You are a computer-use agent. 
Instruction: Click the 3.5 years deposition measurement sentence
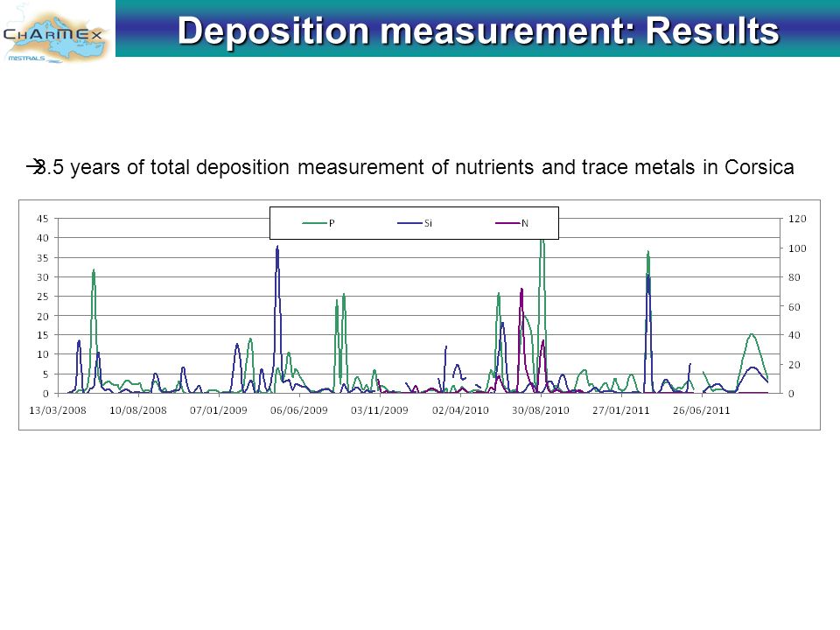[x=410, y=167]
